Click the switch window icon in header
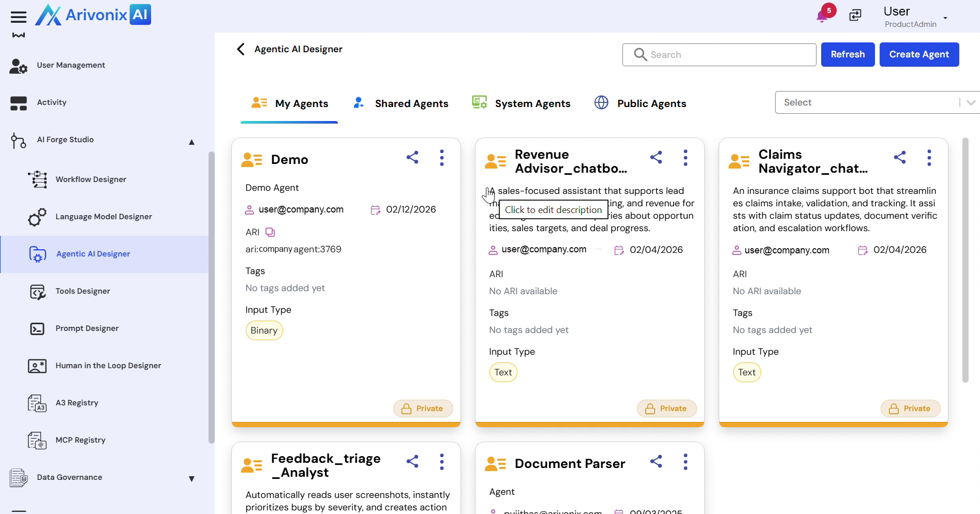980x514 pixels. click(x=855, y=16)
